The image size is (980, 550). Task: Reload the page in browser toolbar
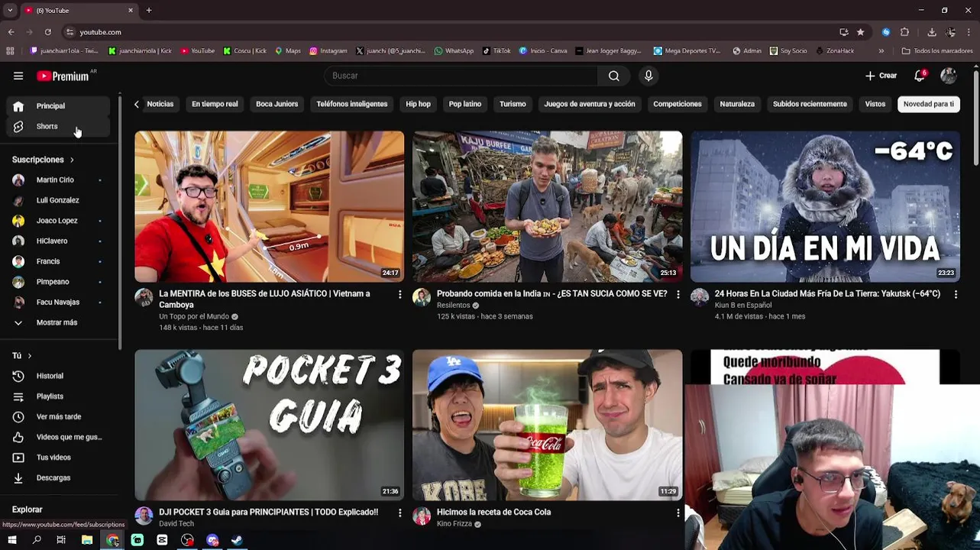click(47, 32)
